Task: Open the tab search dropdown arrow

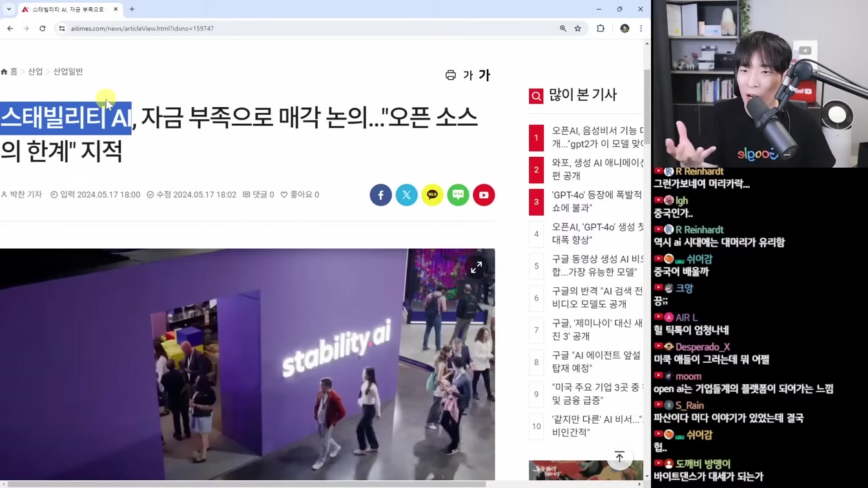Action: pyautogui.click(x=9, y=9)
